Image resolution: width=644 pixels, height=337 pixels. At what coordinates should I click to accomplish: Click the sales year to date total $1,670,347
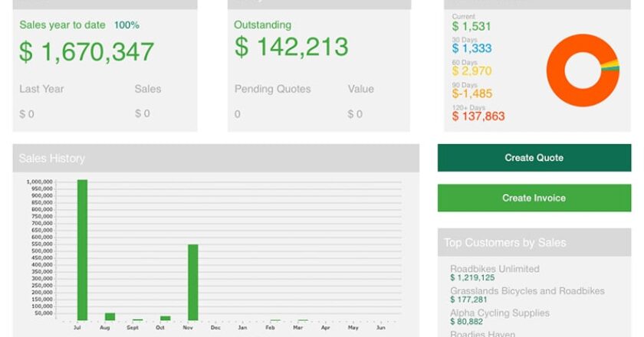click(87, 52)
